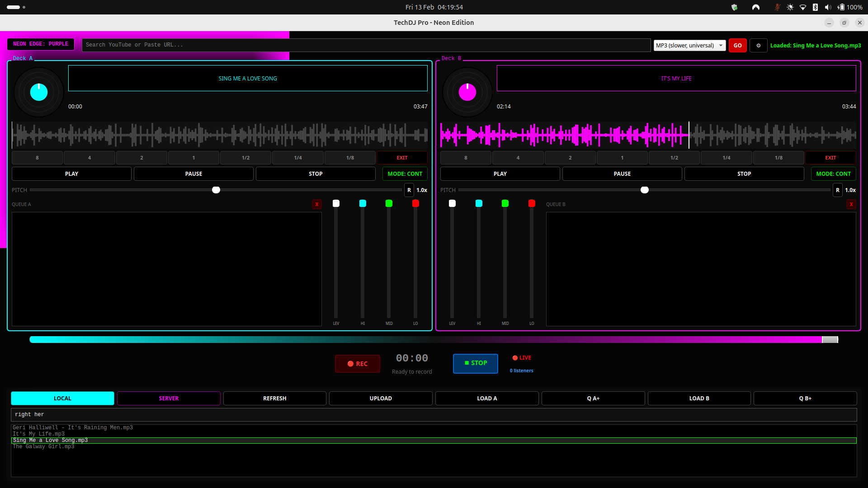868x488 pixels.
Task: Toggle Deck A MODE: CONT
Action: [405, 174]
